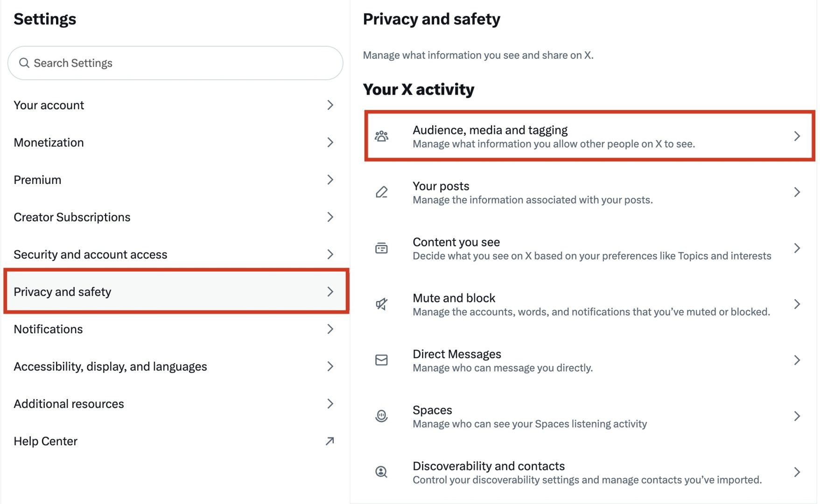Click the chevron next to Your account

330,105
